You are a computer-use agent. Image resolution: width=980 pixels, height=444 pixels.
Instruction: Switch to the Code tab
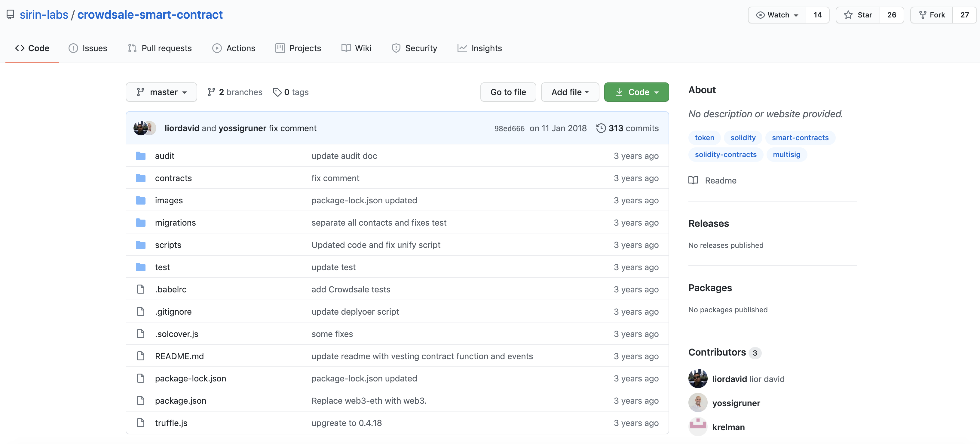[32, 48]
